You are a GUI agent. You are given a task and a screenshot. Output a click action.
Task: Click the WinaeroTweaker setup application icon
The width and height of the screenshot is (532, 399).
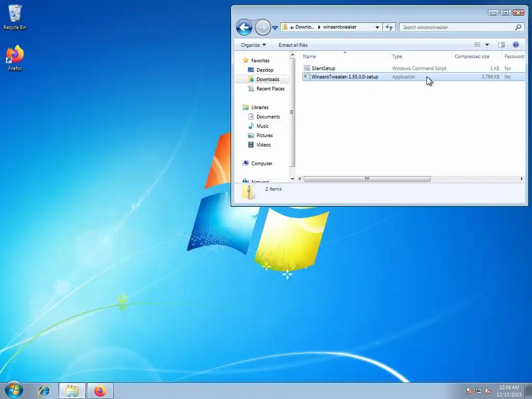[307, 77]
